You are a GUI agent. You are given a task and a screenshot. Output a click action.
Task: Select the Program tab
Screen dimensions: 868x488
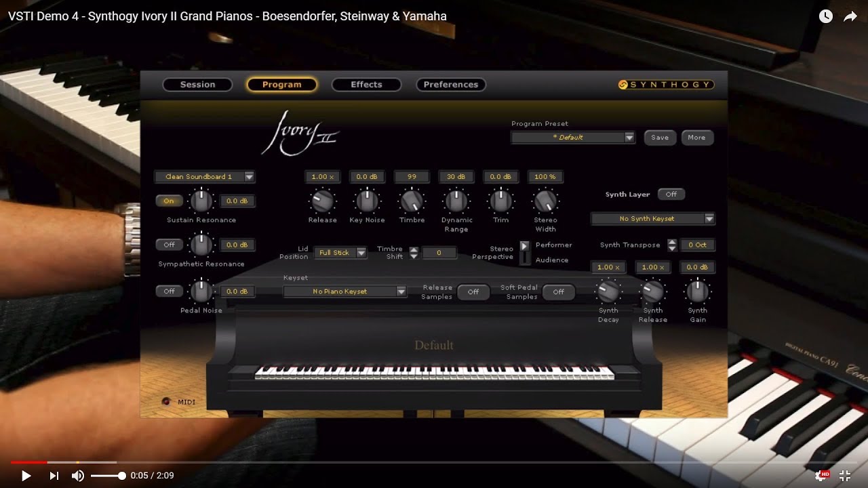[281, 85]
